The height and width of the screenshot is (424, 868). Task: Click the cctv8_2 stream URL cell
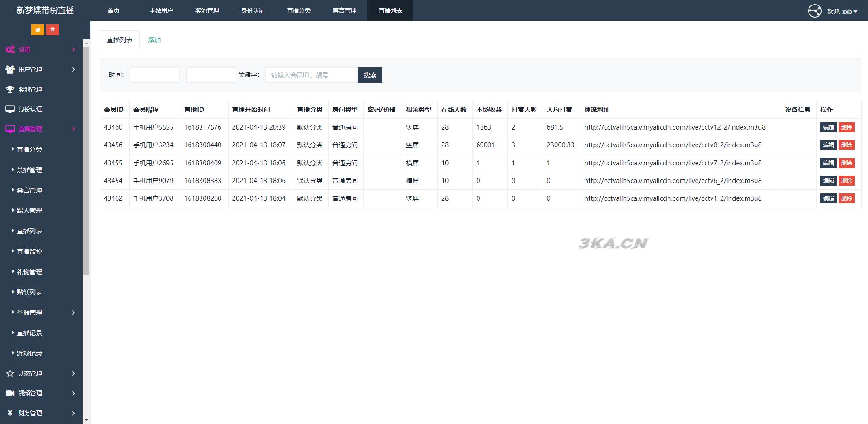click(680, 145)
